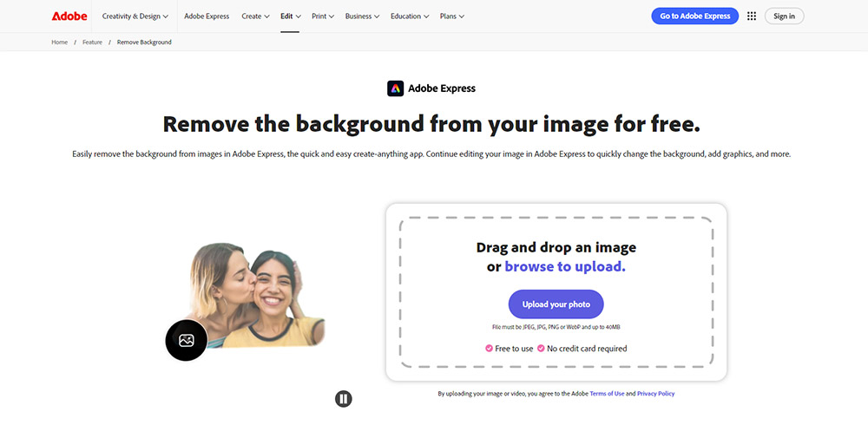
Task: Expand the Education dropdown
Action: pos(410,16)
